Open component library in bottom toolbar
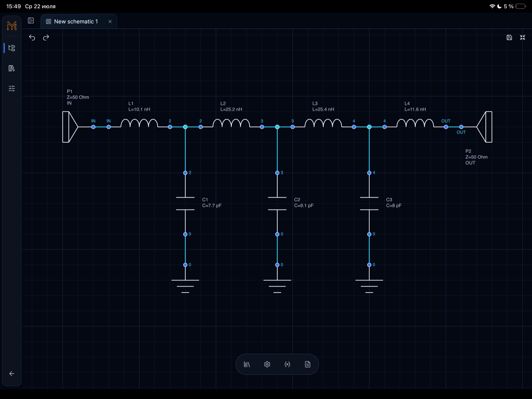The height and width of the screenshot is (399, 532). [247, 364]
